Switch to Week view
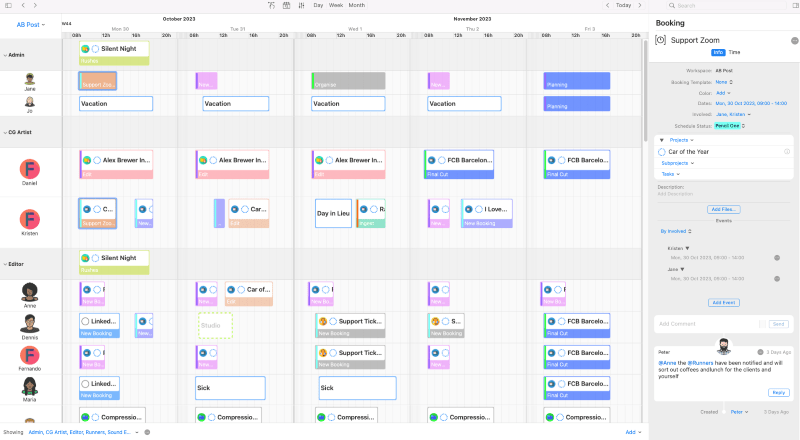 (336, 5)
